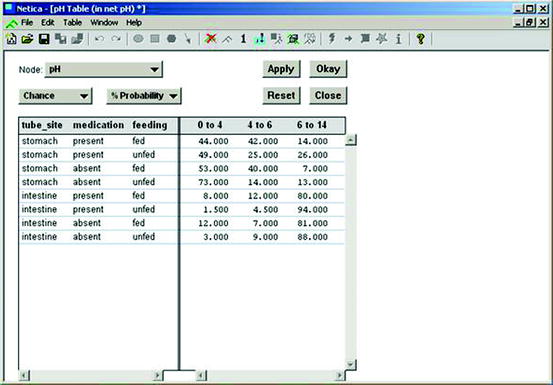Click the red X remove findings icon
Viewport: 553px width, 385px height.
point(211,38)
